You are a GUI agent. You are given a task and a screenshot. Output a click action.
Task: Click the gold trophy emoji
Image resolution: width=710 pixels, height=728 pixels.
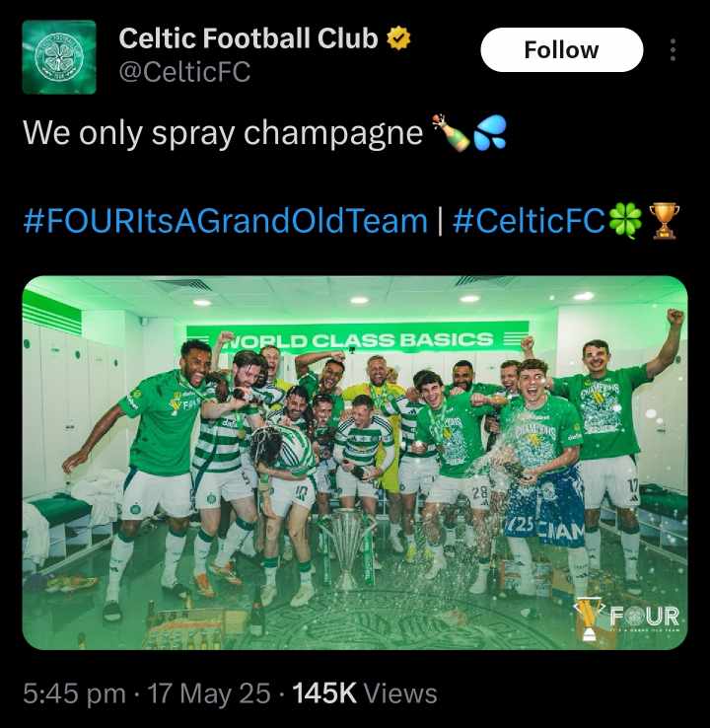pyautogui.click(x=664, y=222)
